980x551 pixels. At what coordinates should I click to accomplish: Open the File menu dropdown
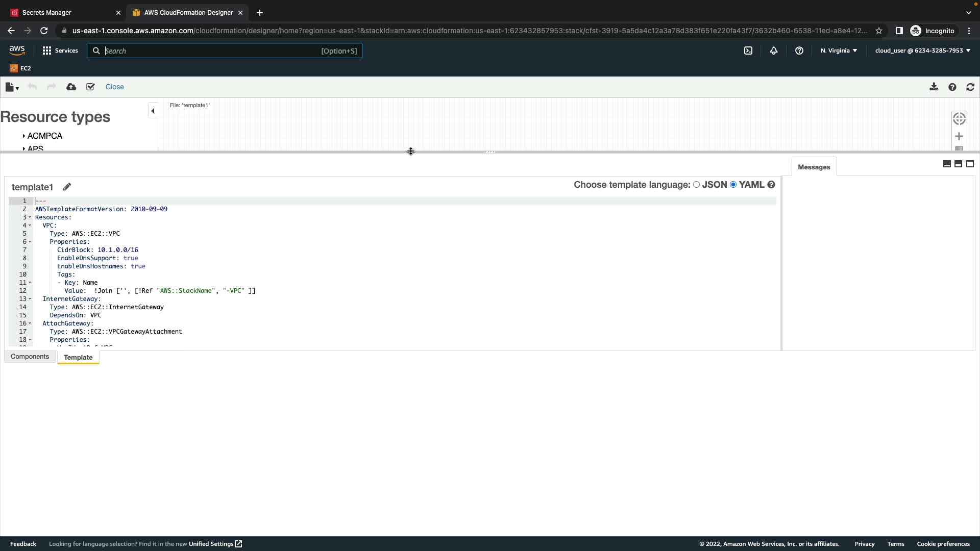(12, 87)
